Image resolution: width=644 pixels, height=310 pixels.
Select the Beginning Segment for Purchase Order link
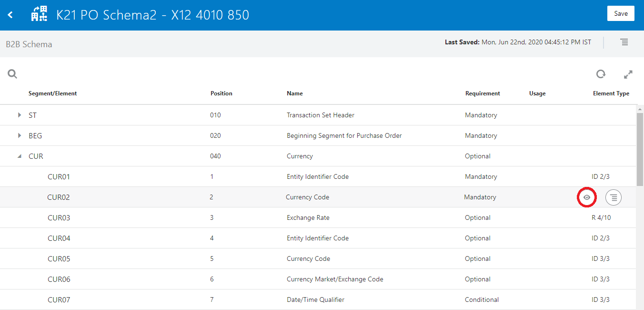(x=344, y=135)
